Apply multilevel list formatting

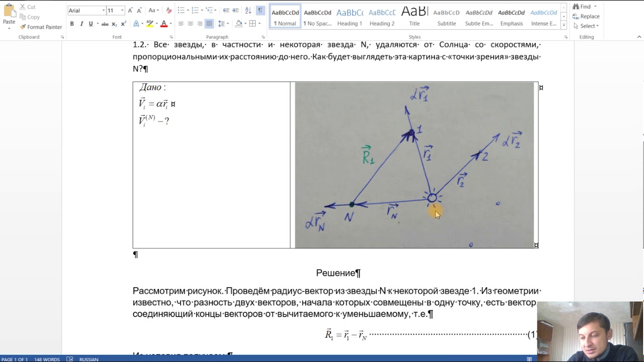[x=209, y=11]
